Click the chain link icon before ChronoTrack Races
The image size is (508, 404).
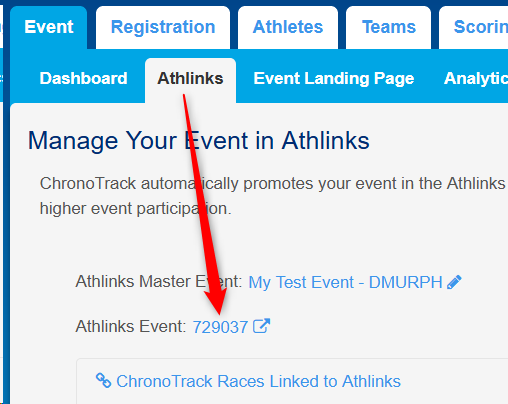pyautogui.click(x=103, y=380)
